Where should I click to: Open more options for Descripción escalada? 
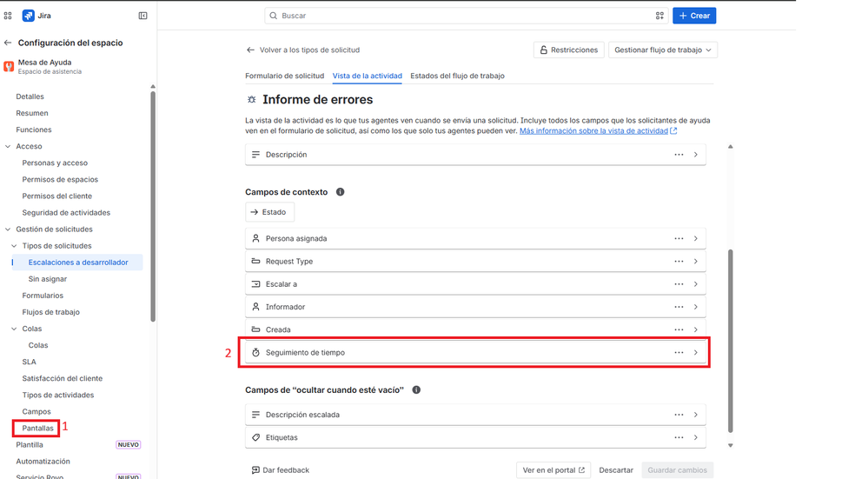point(679,415)
